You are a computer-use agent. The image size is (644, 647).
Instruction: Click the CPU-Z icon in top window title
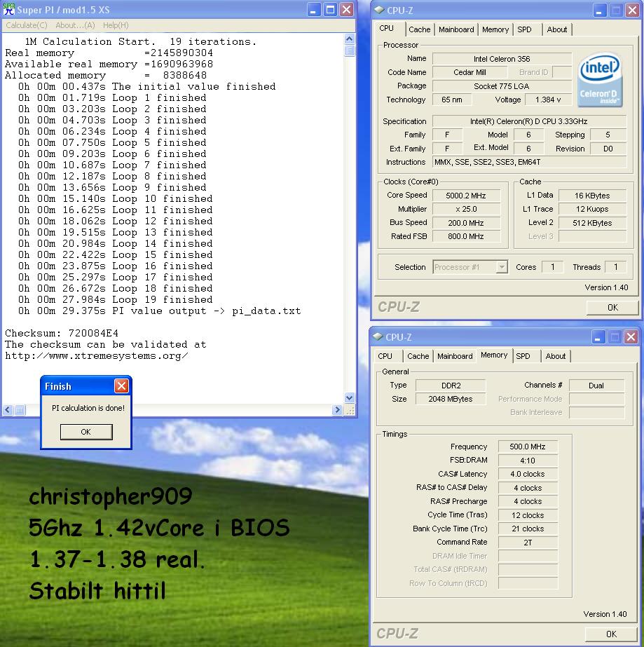click(378, 10)
